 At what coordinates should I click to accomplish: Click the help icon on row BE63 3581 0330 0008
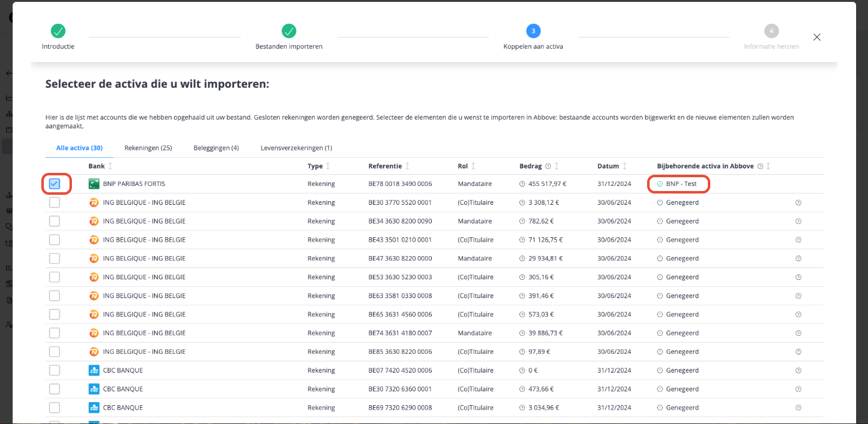[798, 296]
